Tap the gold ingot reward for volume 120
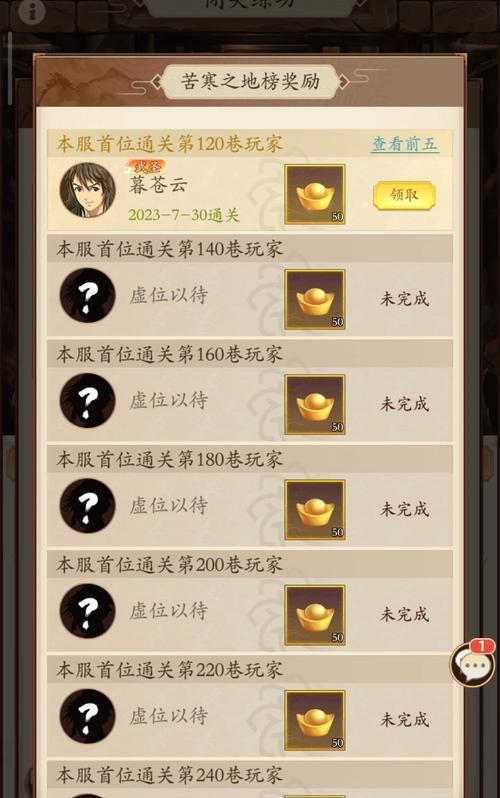500x798 pixels. coord(315,194)
